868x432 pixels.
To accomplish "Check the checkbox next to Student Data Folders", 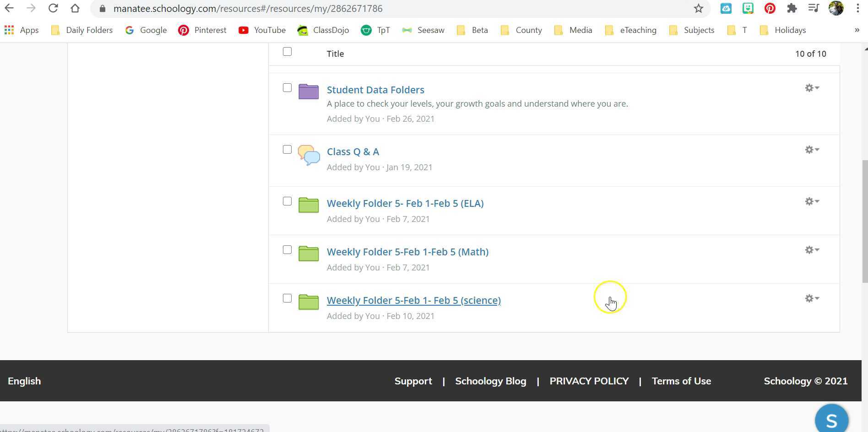I will click(x=287, y=87).
